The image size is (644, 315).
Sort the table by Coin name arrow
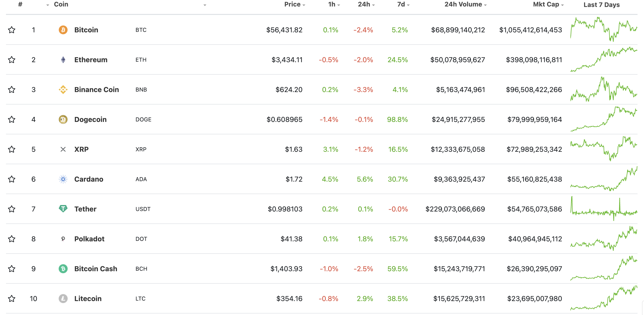click(x=204, y=5)
